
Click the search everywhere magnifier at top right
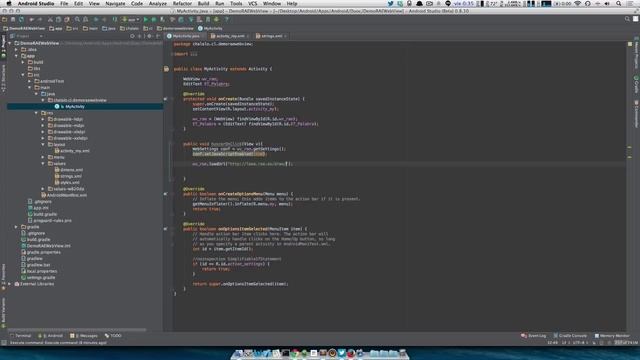tap(627, 19)
